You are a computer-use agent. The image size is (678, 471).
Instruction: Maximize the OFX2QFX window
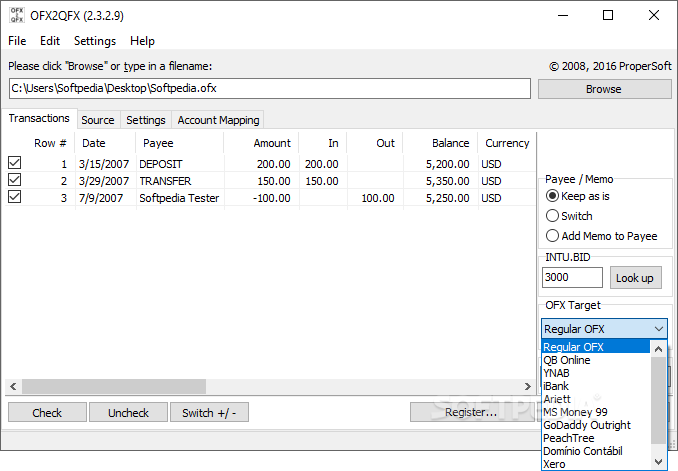608,16
